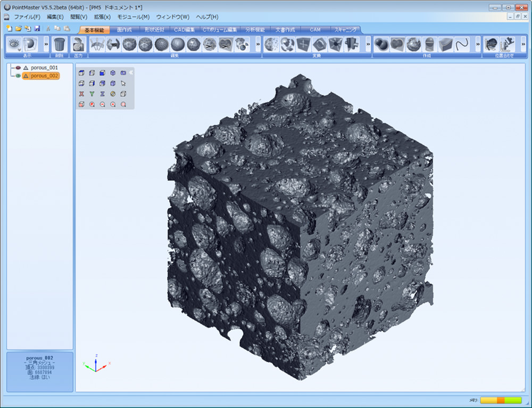Expand more items in the 作成 group

478,44
